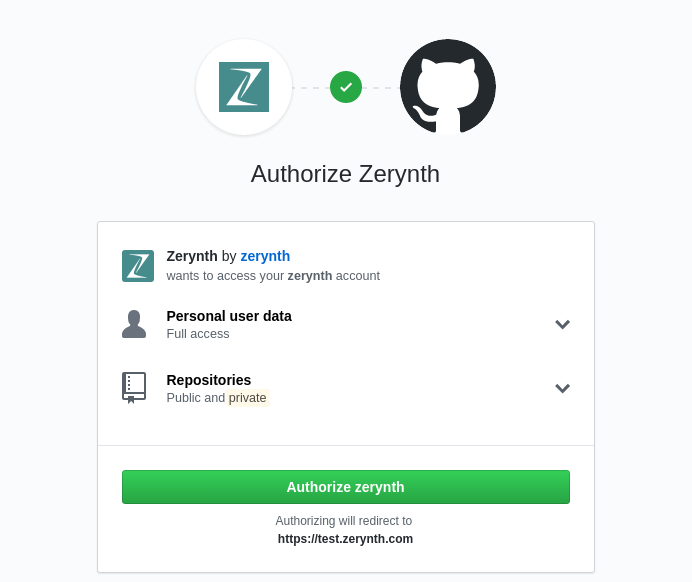Screen dimensions: 692x582
Task: Open the zerynth developer profile link
Action: pyautogui.click(x=265, y=256)
